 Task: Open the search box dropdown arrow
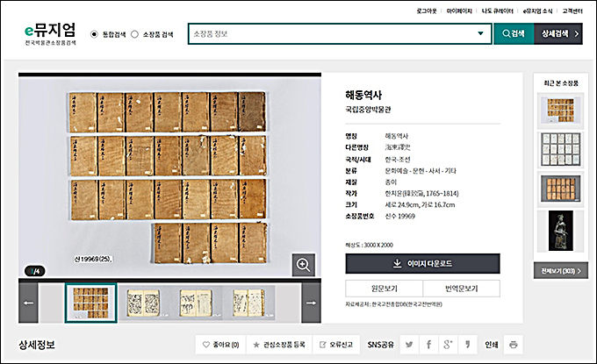tap(480, 34)
